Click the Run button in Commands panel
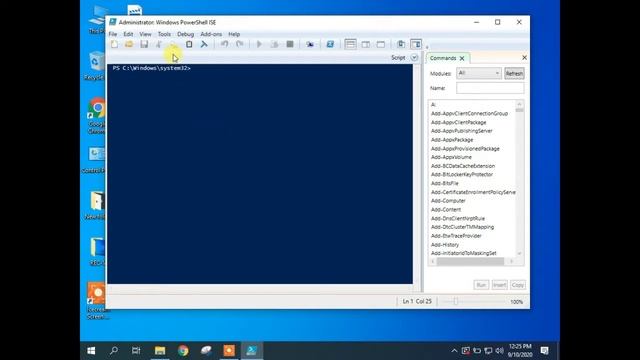Viewport: 640px width, 360px height. [x=481, y=285]
